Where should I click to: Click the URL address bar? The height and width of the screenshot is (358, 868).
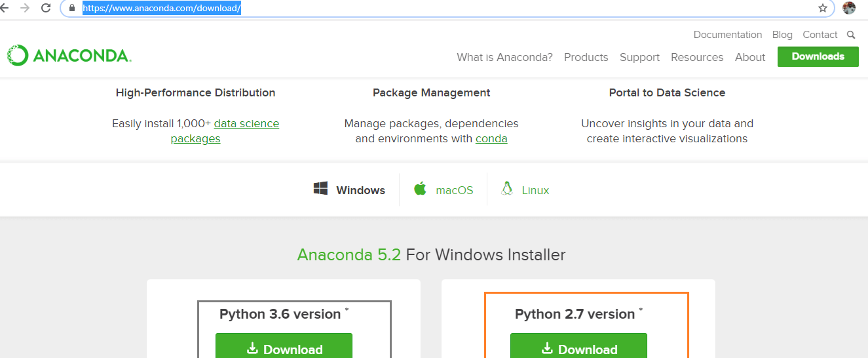[x=445, y=9]
